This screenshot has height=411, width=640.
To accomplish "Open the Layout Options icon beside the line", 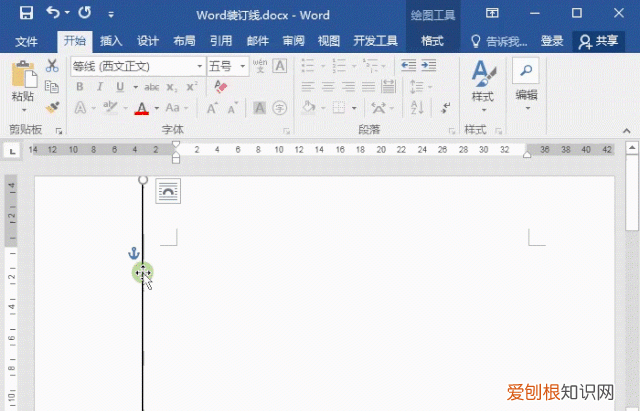I will click(168, 191).
